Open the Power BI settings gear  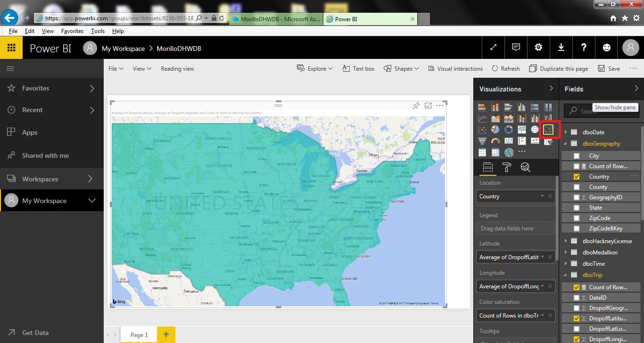(538, 48)
